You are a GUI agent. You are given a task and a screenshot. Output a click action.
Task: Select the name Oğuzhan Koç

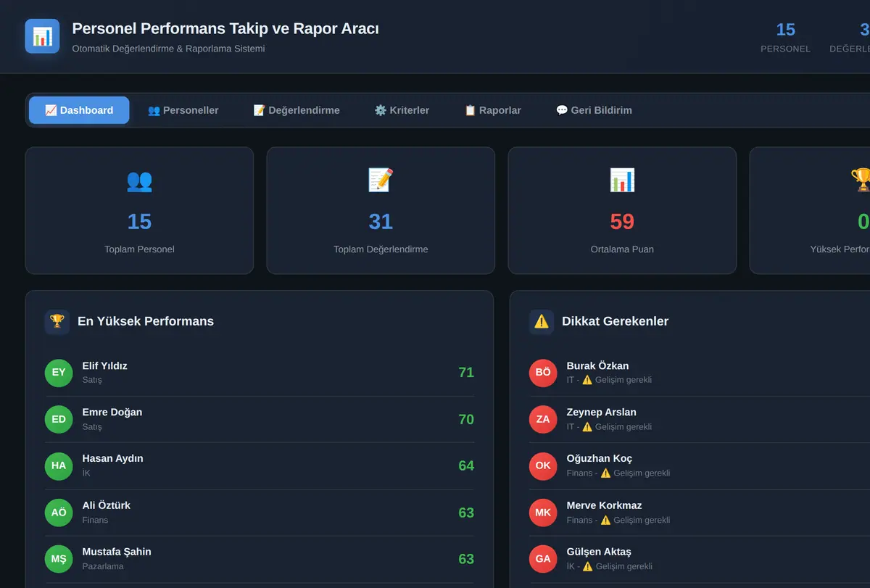pyautogui.click(x=600, y=459)
